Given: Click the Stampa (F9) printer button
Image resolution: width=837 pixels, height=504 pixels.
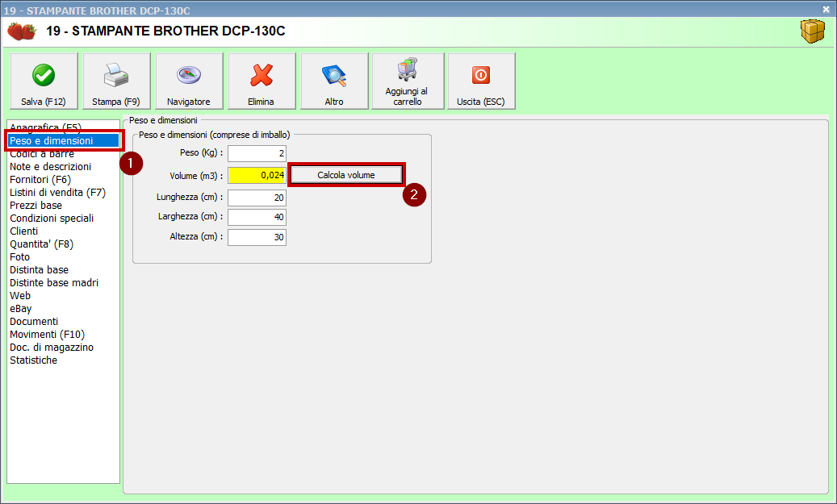Looking at the screenshot, I should coord(116,81).
